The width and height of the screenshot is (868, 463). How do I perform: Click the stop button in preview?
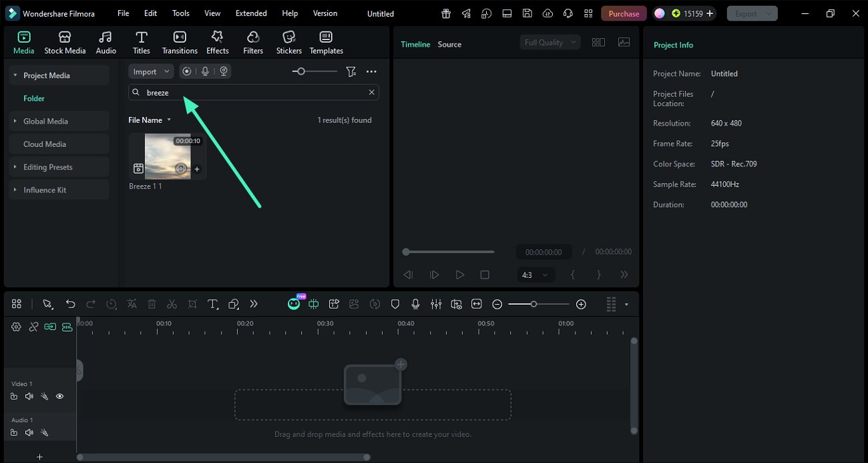coord(485,275)
